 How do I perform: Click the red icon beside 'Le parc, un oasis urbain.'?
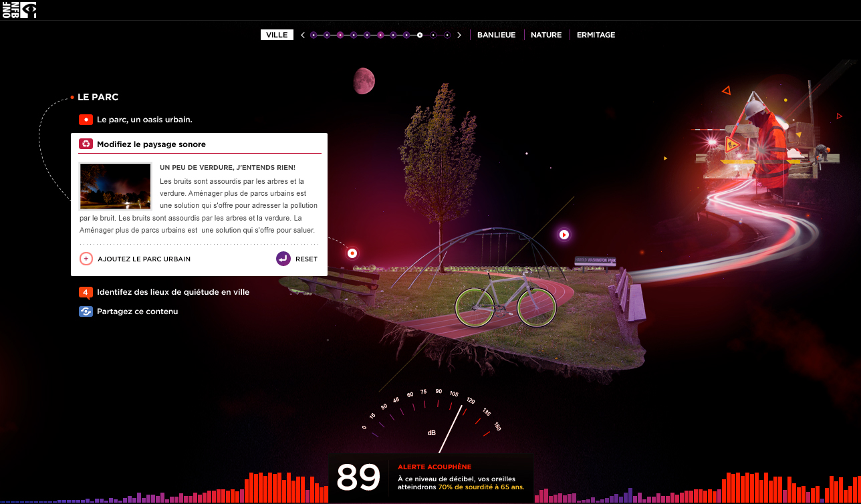86,120
